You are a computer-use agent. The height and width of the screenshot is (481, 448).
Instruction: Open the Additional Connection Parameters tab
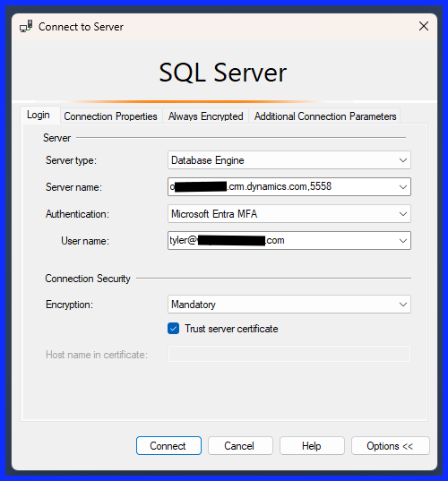click(x=325, y=116)
